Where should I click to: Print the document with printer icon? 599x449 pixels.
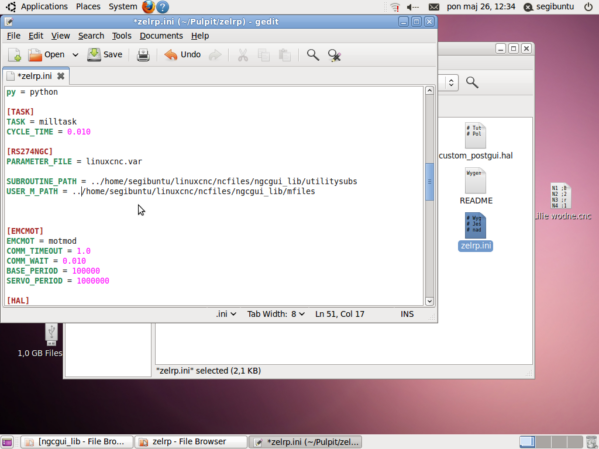click(143, 55)
